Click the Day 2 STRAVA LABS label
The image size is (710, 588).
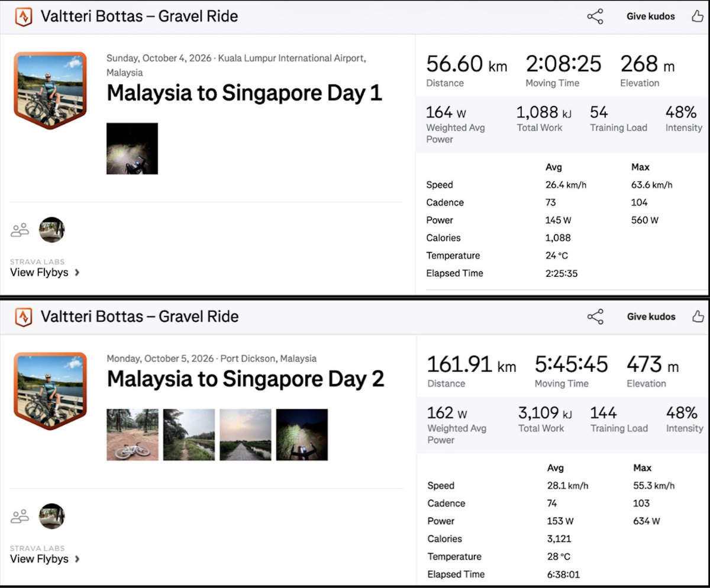(x=37, y=548)
